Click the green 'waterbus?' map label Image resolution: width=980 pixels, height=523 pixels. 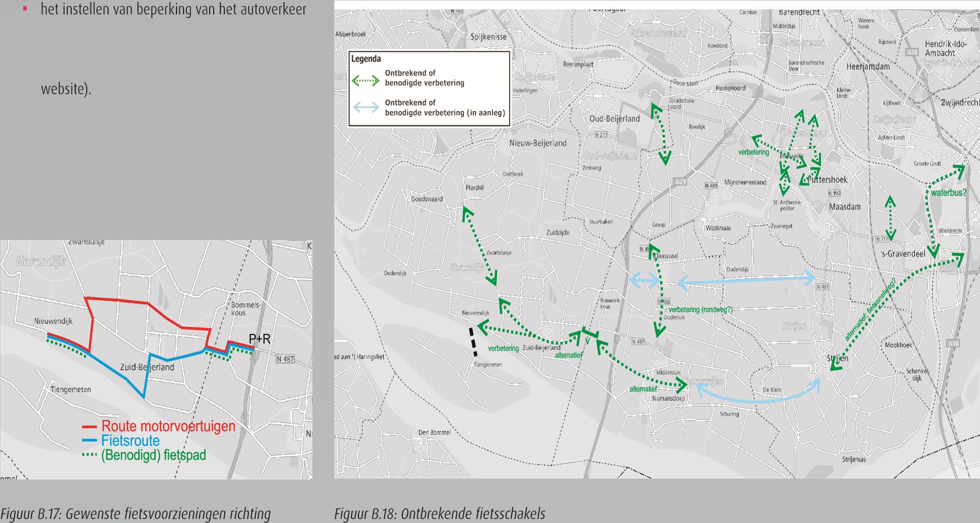(948, 193)
